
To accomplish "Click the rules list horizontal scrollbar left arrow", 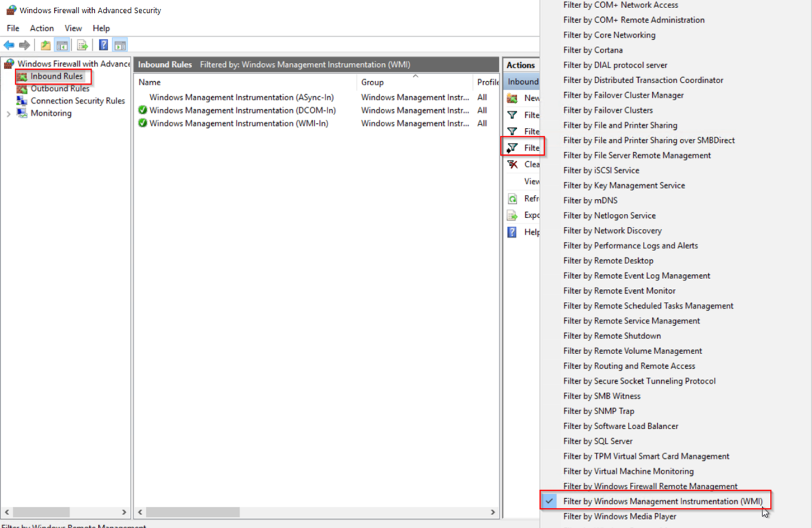I will coord(140,512).
